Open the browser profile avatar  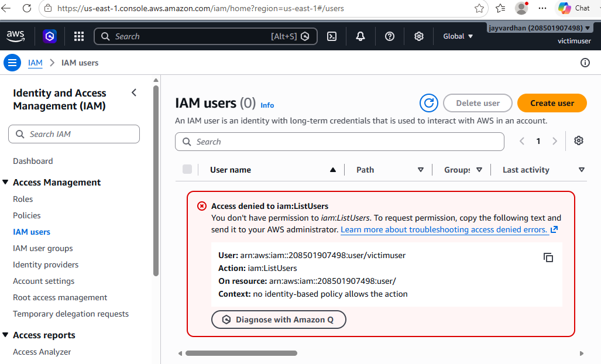tap(521, 8)
